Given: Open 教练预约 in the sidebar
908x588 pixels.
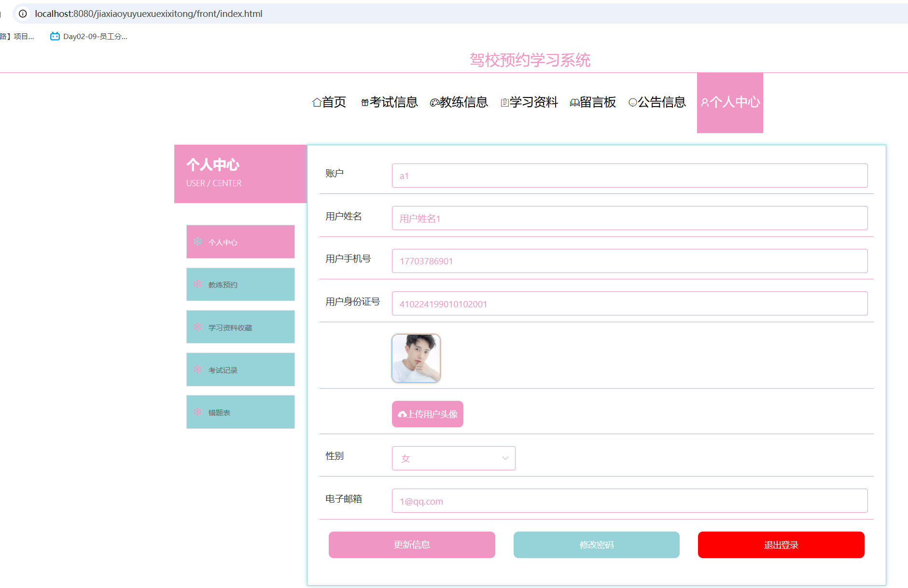Looking at the screenshot, I should click(x=240, y=285).
